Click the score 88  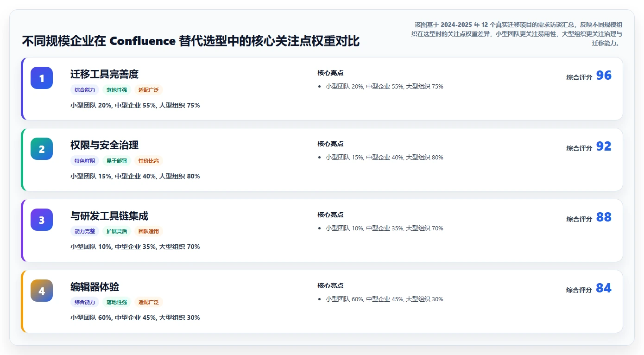[604, 217]
